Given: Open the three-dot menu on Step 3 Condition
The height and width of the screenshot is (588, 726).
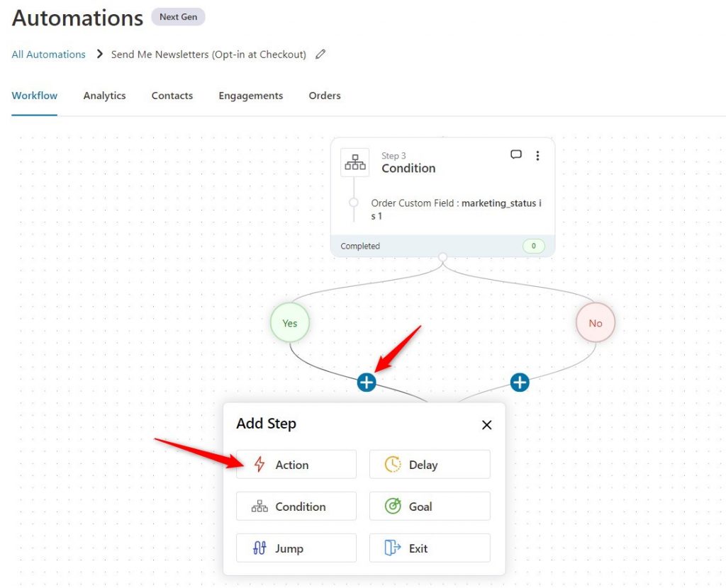Looking at the screenshot, I should 537,155.
